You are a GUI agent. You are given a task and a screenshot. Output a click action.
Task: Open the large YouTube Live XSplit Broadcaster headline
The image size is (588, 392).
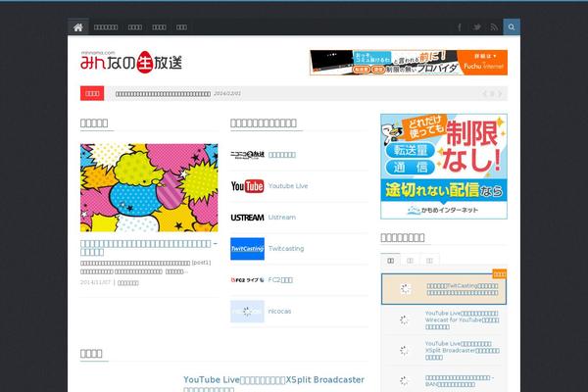(273, 384)
